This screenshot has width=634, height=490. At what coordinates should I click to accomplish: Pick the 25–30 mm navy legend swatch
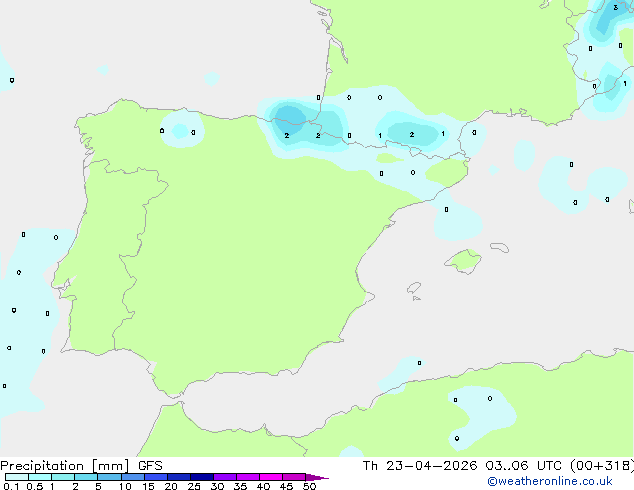[202, 477]
